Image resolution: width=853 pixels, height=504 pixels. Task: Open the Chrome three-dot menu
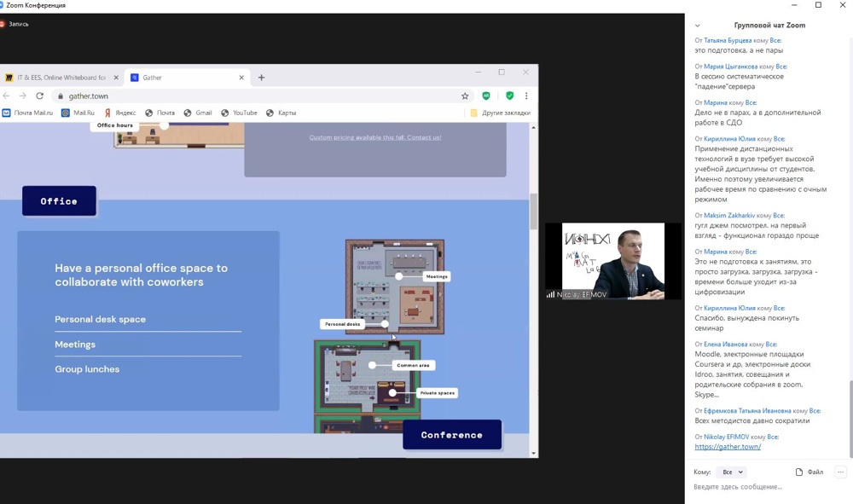(526, 96)
